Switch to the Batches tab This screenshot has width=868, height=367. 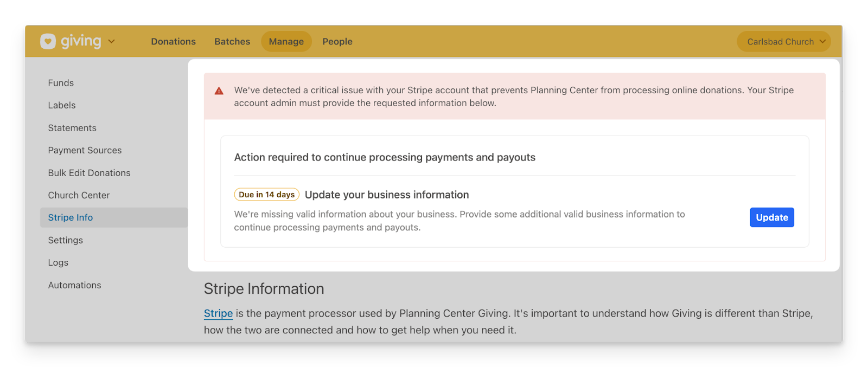[232, 42]
